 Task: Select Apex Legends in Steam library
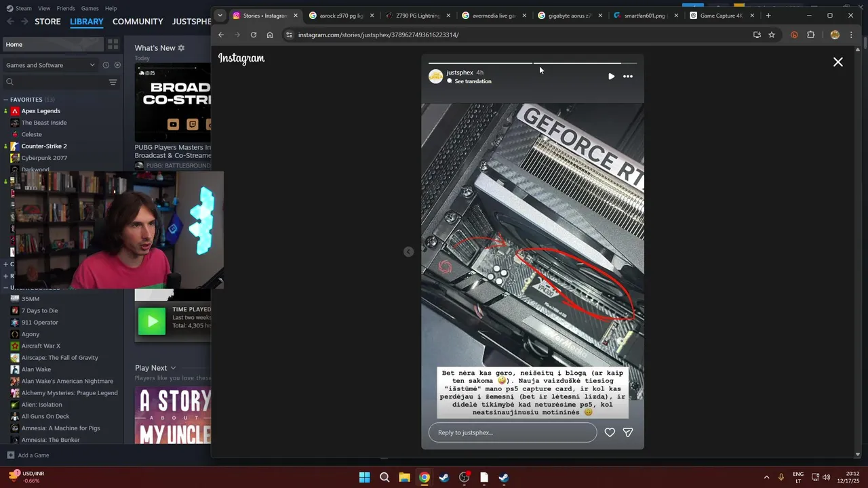point(41,111)
